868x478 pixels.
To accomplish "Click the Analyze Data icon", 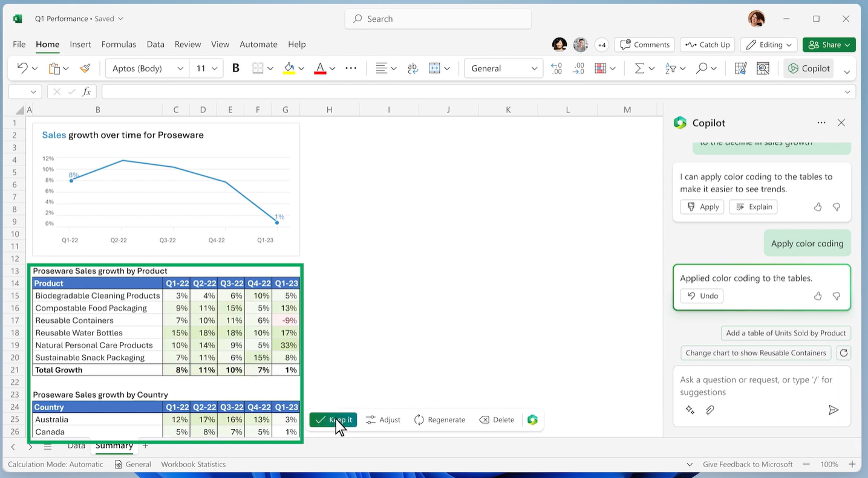I will click(x=763, y=68).
